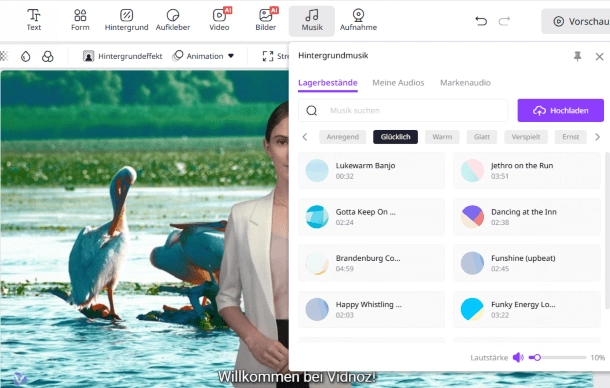Open the Hintergrund tool

[126, 20]
